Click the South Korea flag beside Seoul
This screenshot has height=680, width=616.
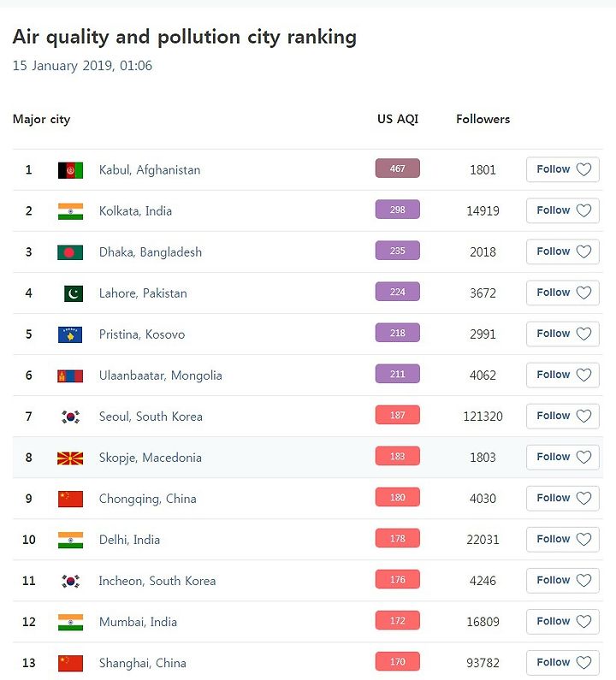point(70,417)
